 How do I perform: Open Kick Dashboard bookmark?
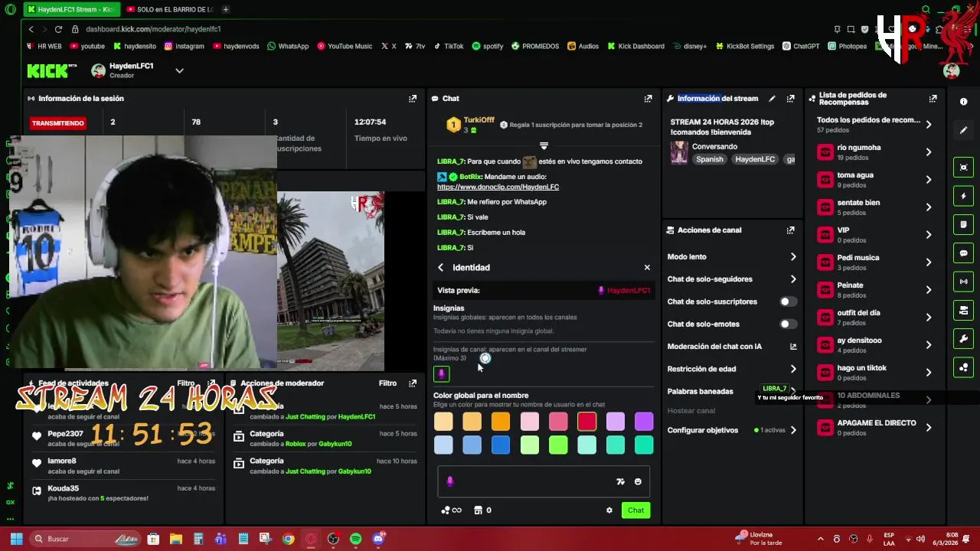(x=635, y=46)
